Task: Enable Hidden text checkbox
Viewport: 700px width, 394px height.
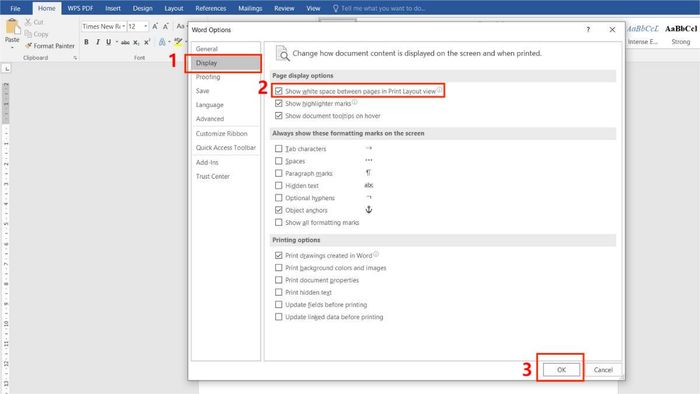Action: [x=279, y=185]
